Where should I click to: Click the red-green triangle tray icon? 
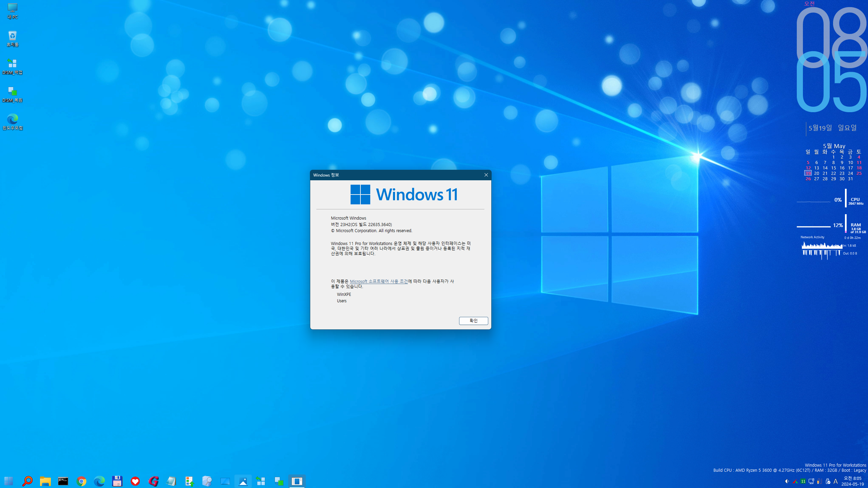point(795,481)
